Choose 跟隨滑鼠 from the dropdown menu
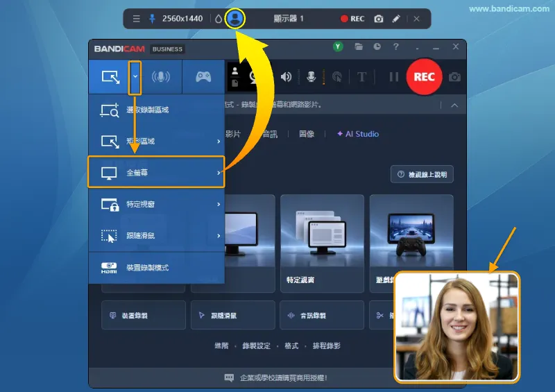The image size is (555, 392). tap(157, 235)
